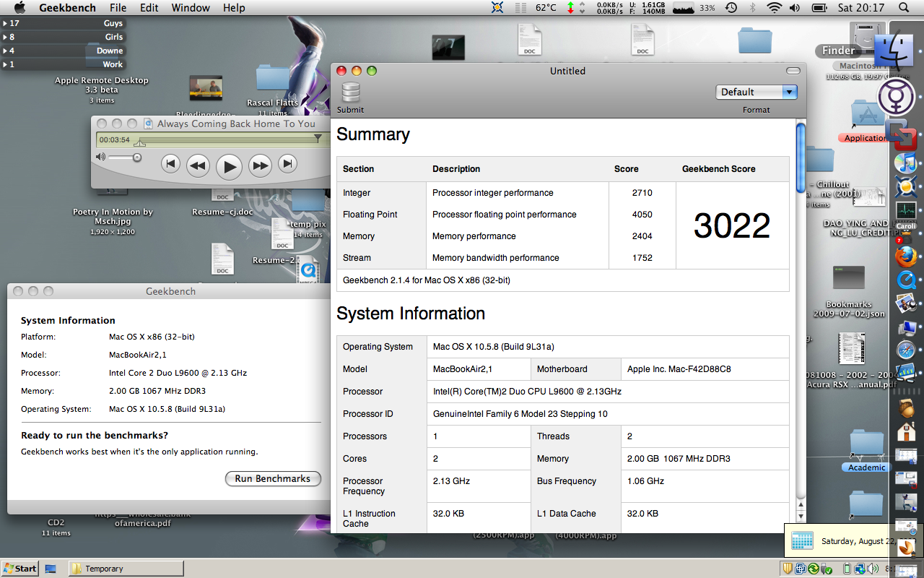The width and height of the screenshot is (924, 578).
Task: Click the QuickTime playback timeline bar
Action: click(x=228, y=139)
